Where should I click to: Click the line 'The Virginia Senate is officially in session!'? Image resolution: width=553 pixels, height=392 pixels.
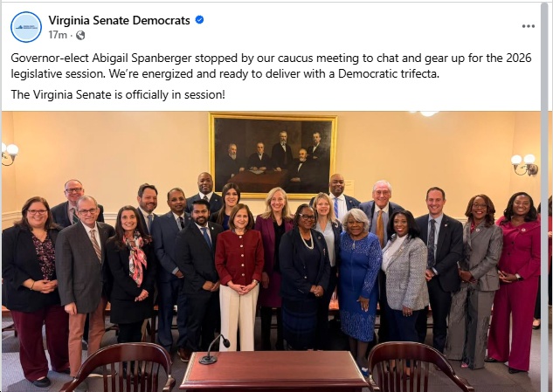click(118, 94)
